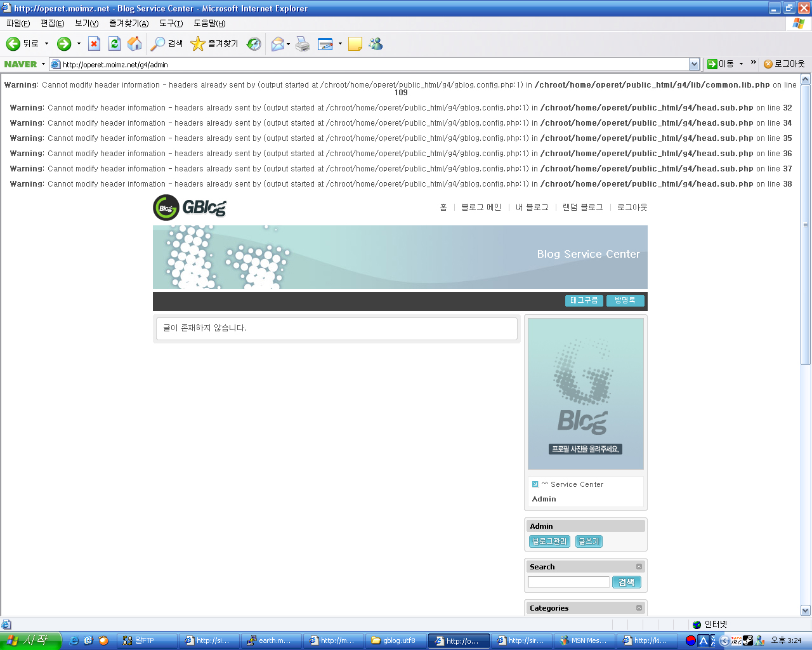The height and width of the screenshot is (650, 812).
Task: Open the 블로그 메인 link
Action: [x=481, y=208]
